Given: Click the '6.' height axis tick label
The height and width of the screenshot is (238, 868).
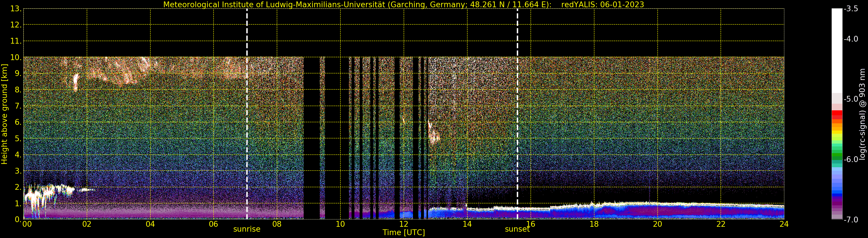Looking at the screenshot, I should [x=18, y=122].
